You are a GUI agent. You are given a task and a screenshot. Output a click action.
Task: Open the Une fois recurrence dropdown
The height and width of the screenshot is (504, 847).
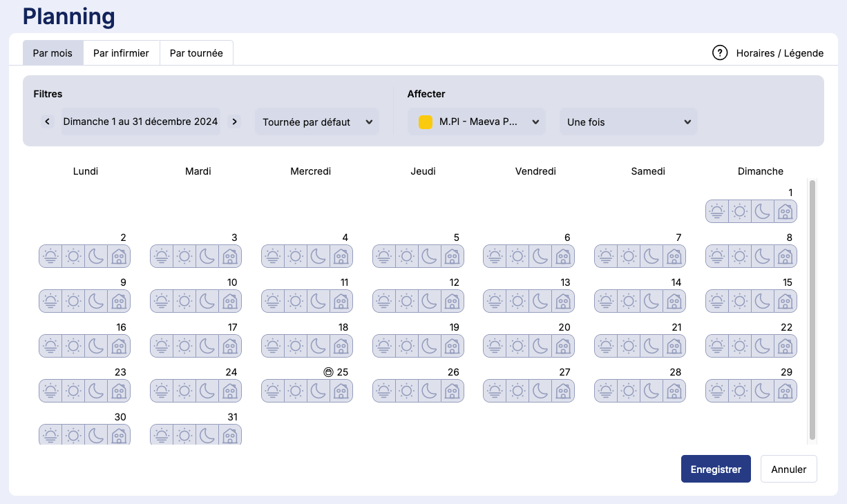pos(628,122)
